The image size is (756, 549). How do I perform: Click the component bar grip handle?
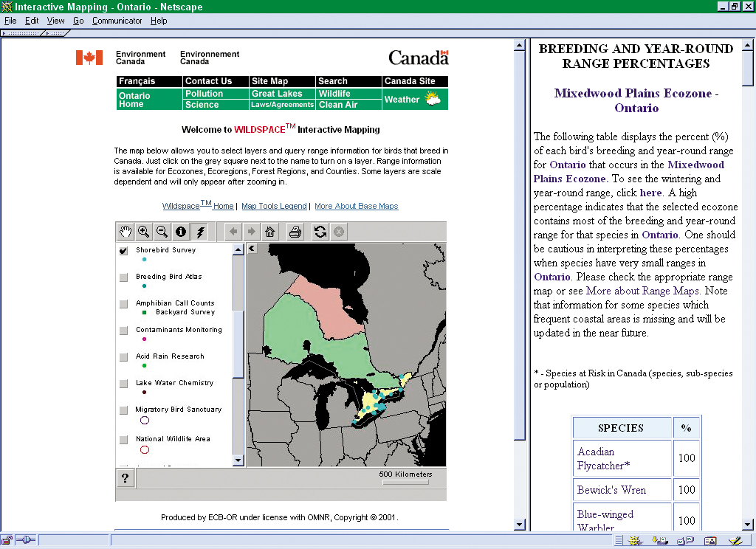point(619,541)
